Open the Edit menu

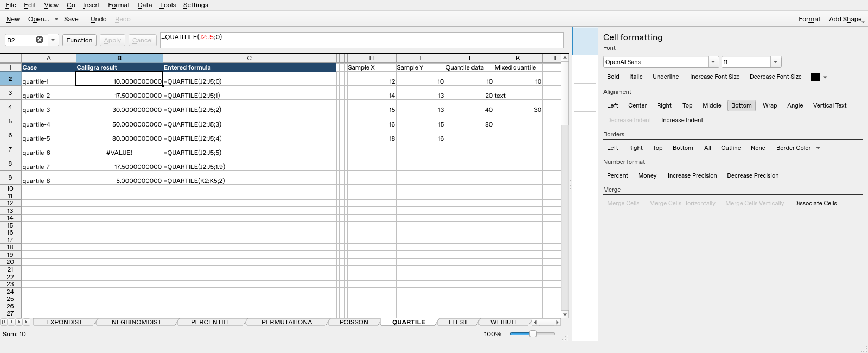coord(30,5)
